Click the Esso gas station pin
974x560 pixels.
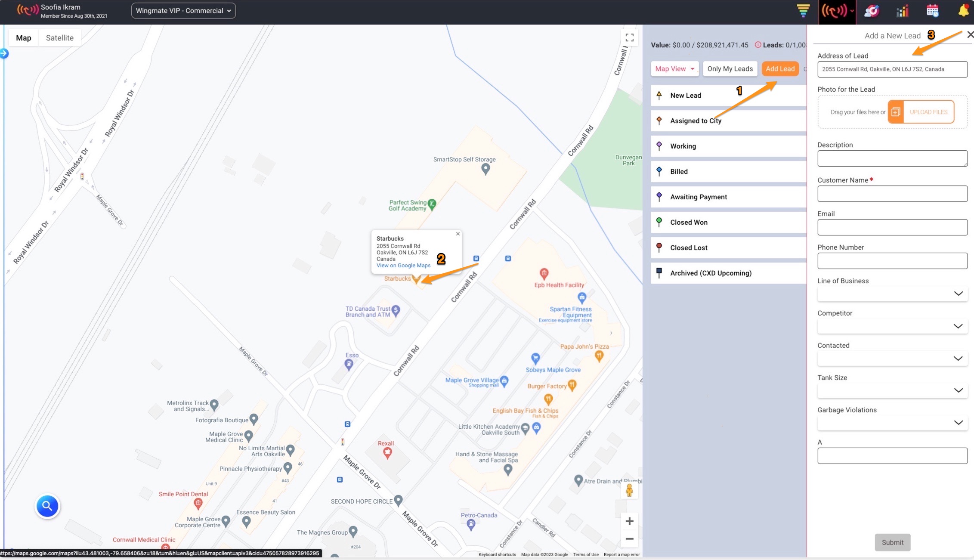pos(349,365)
